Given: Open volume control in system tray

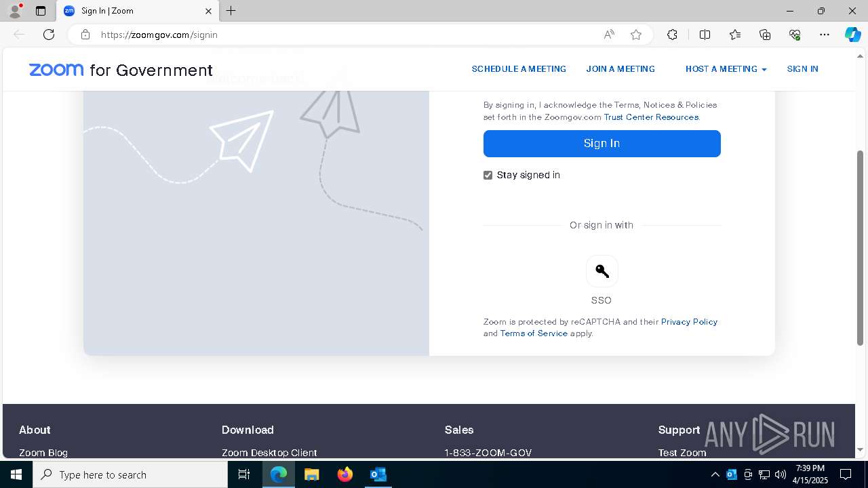Looking at the screenshot, I should point(780,474).
